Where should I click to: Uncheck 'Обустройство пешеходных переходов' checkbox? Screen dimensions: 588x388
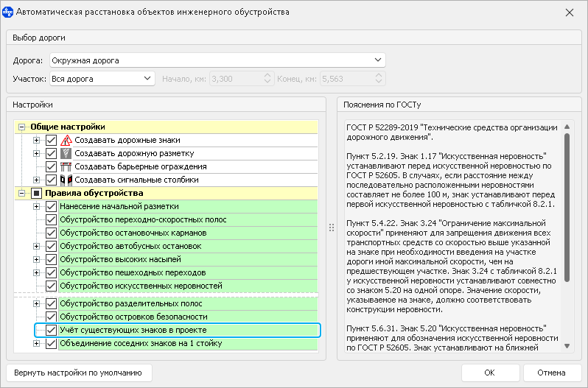coord(52,272)
